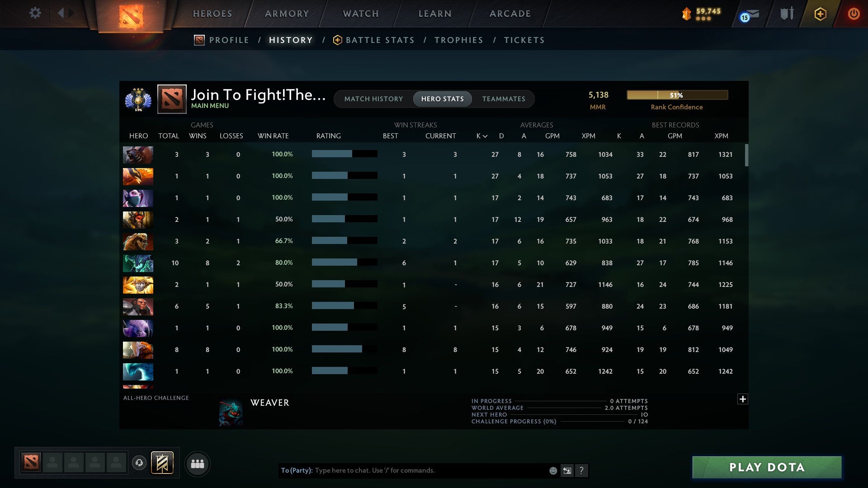Expand the All-Hero Challenge plus button
The height and width of the screenshot is (488, 868).
pos(743,399)
